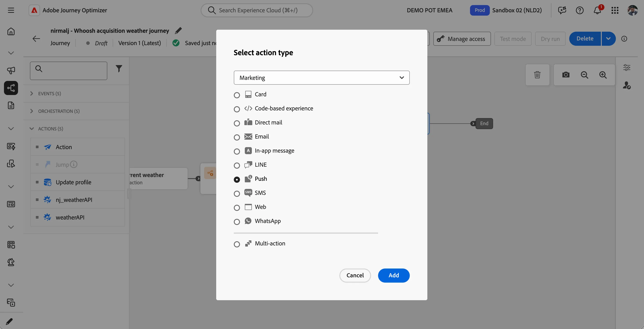Zoom out on the journey canvas
644x329 pixels.
click(584, 75)
